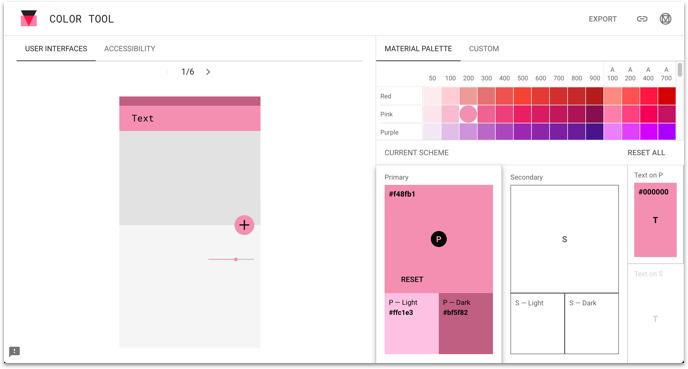Open the Material Palette tab

pos(418,49)
